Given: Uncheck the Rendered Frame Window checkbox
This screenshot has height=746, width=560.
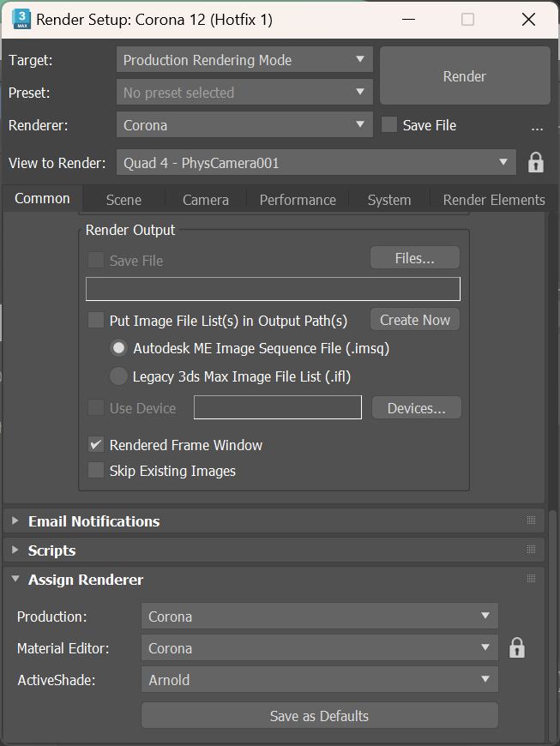Looking at the screenshot, I should click(96, 445).
